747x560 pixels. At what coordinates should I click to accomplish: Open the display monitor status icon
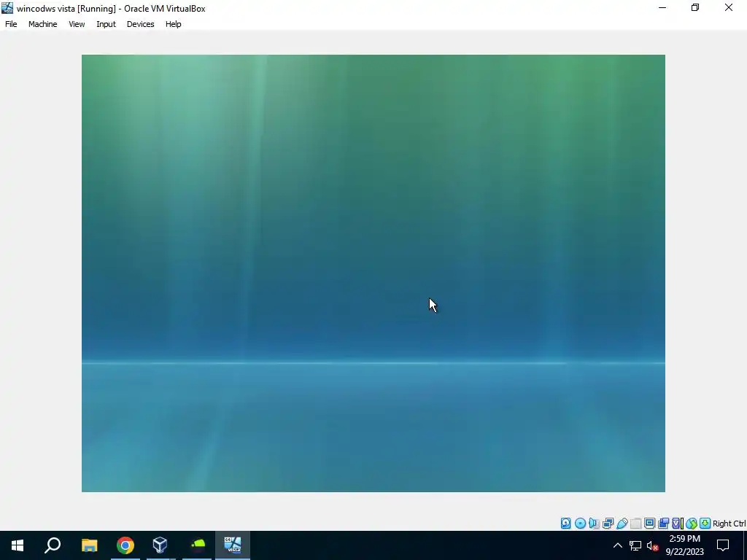click(x=649, y=524)
